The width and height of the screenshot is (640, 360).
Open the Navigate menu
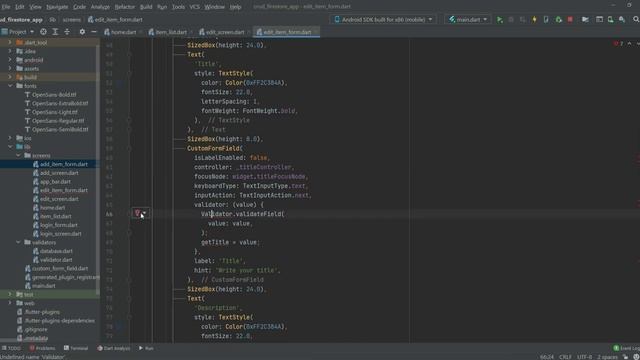[57, 7]
